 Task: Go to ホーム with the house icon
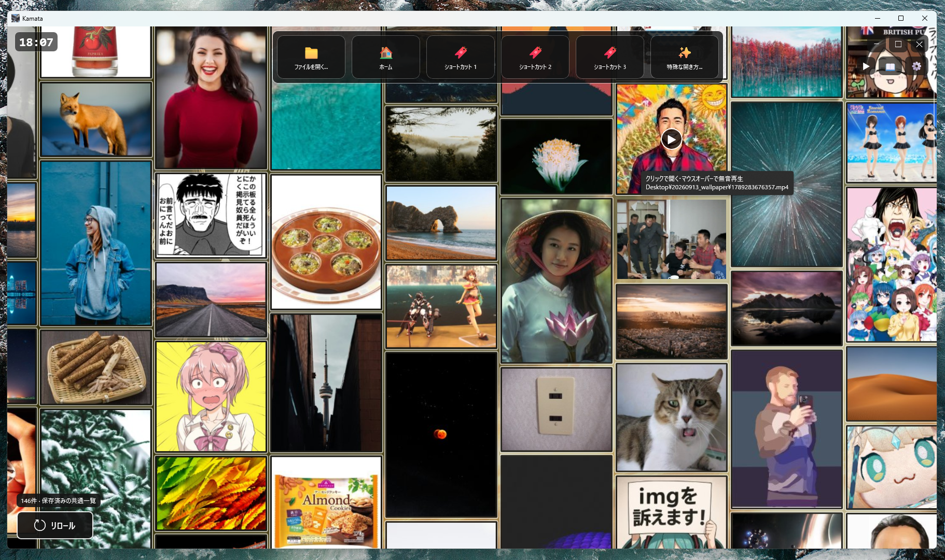tap(386, 58)
